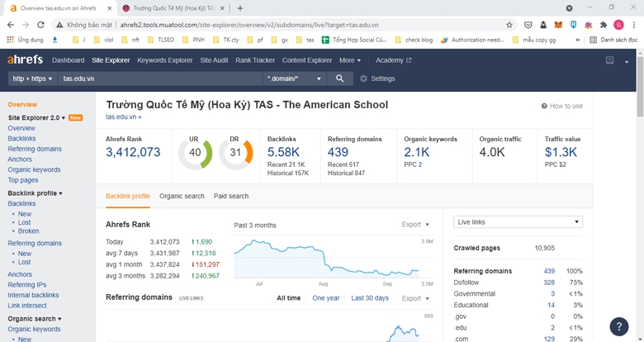Expand the More menu in navigation
The image size is (644, 342).
click(x=350, y=60)
